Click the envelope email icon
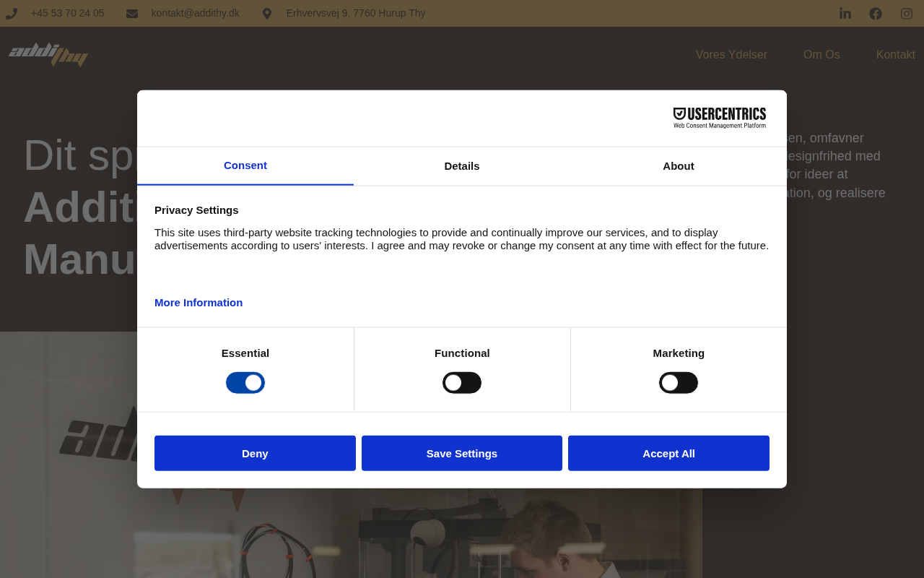This screenshot has width=924, height=578. 132,14
